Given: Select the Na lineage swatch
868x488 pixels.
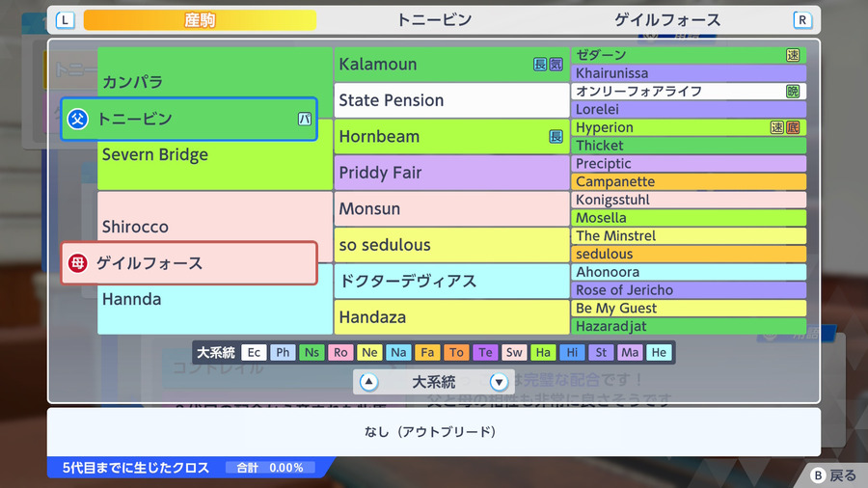Looking at the screenshot, I should (x=398, y=352).
